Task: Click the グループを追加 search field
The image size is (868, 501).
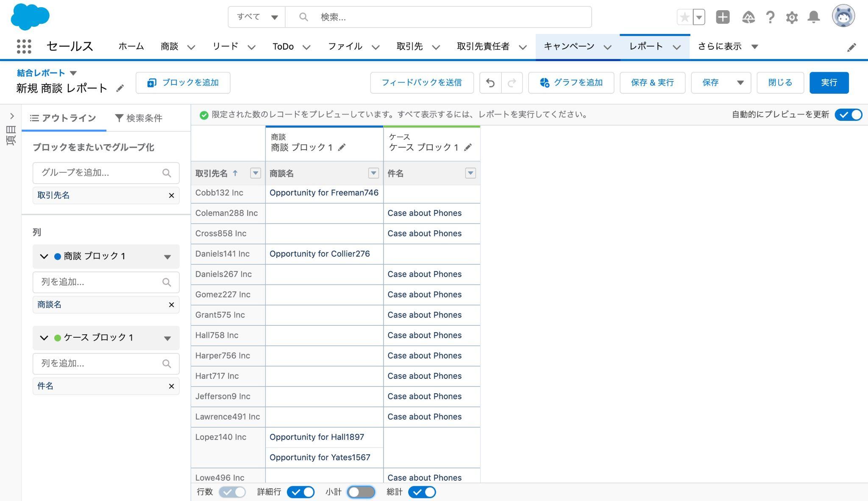Action: click(x=100, y=173)
